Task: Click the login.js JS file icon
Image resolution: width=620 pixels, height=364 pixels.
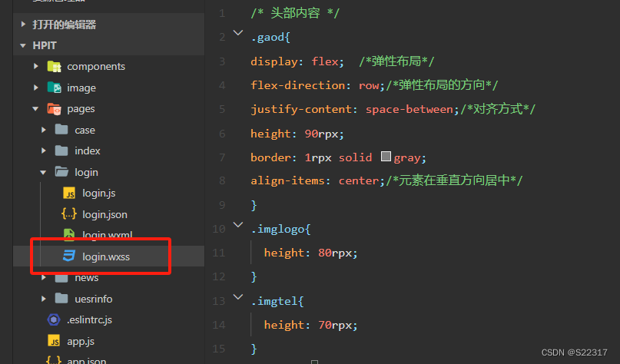Action: (x=69, y=194)
